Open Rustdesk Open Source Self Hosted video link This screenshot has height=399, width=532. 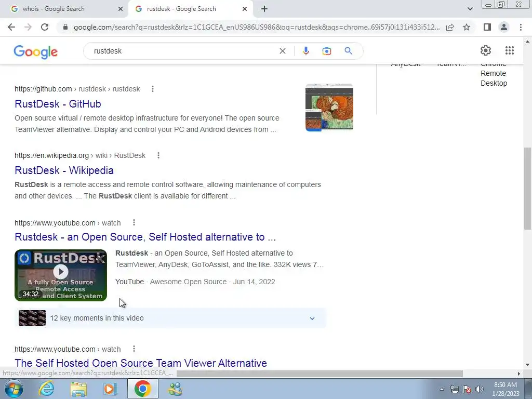pos(145,237)
